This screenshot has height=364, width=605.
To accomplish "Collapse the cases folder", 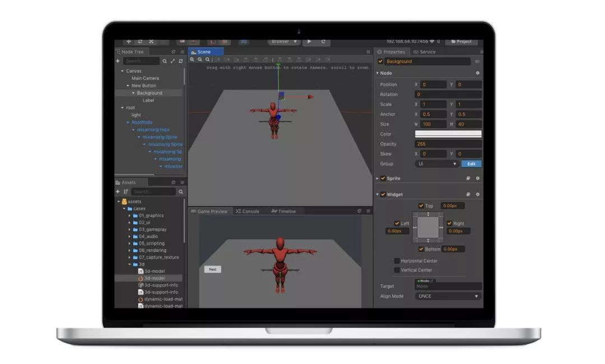I will 124,209.
